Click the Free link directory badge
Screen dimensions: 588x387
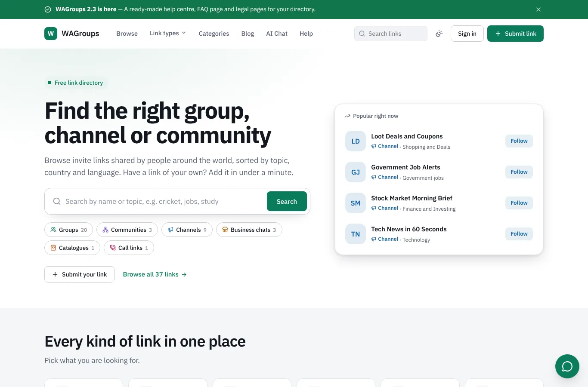click(75, 83)
